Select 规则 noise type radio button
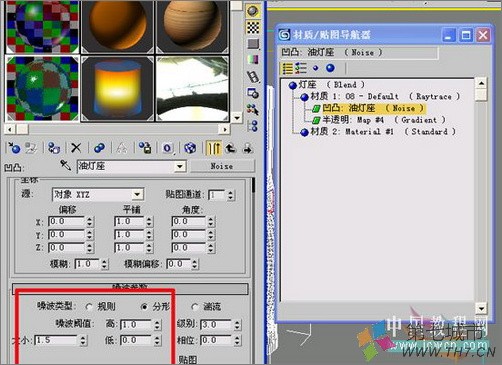 [x=89, y=307]
